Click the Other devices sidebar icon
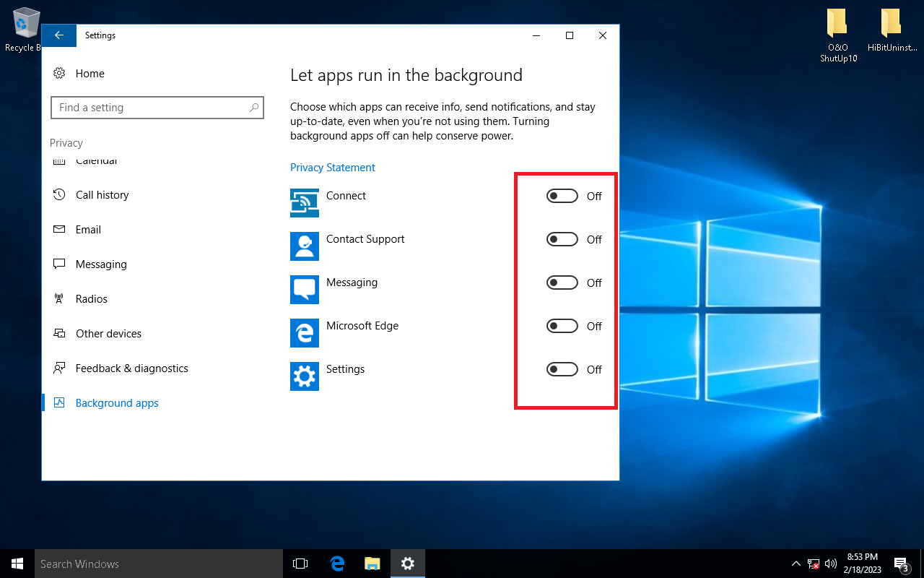 point(60,334)
